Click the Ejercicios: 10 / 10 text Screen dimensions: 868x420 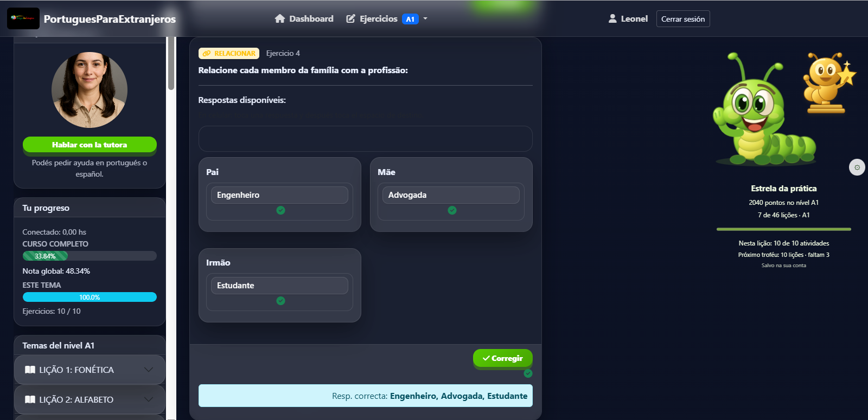[52, 311]
